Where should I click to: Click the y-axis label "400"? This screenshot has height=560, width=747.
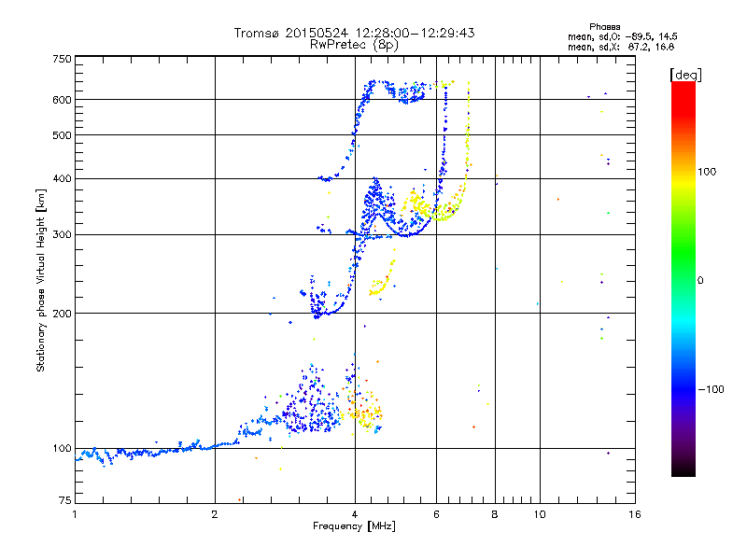click(62, 179)
